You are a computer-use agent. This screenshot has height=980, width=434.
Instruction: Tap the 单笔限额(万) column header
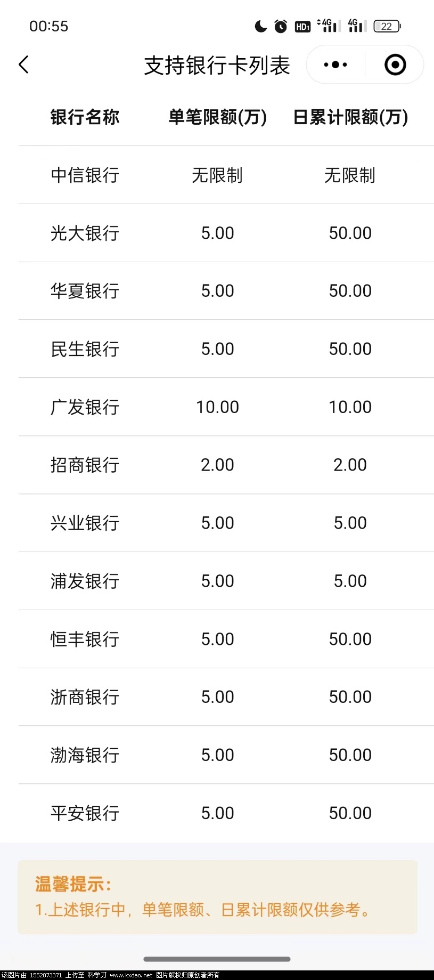[x=217, y=117]
